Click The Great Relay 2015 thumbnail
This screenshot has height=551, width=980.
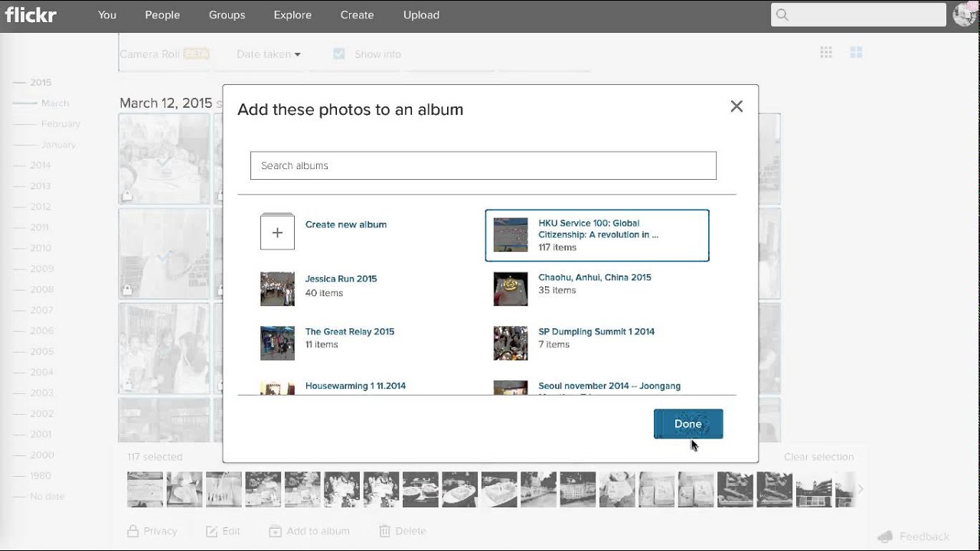pos(277,343)
